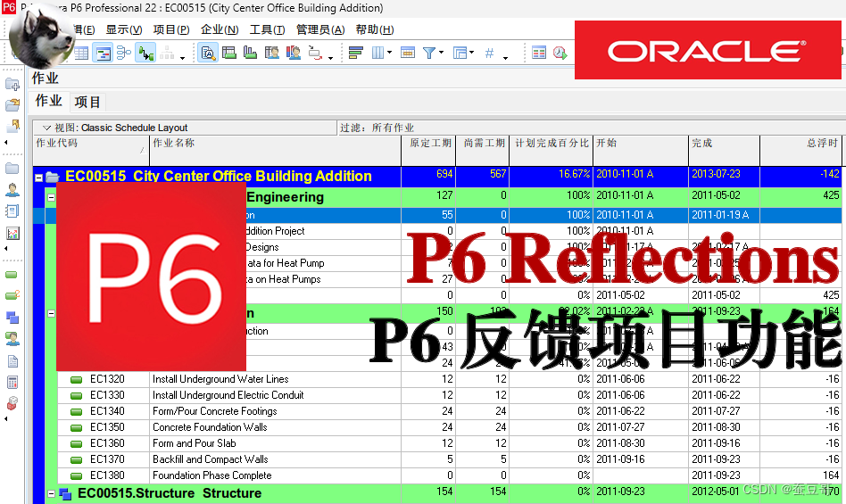This screenshot has height=504, width=846.
Task: Open a project from sidebar icon
Action: (12, 104)
